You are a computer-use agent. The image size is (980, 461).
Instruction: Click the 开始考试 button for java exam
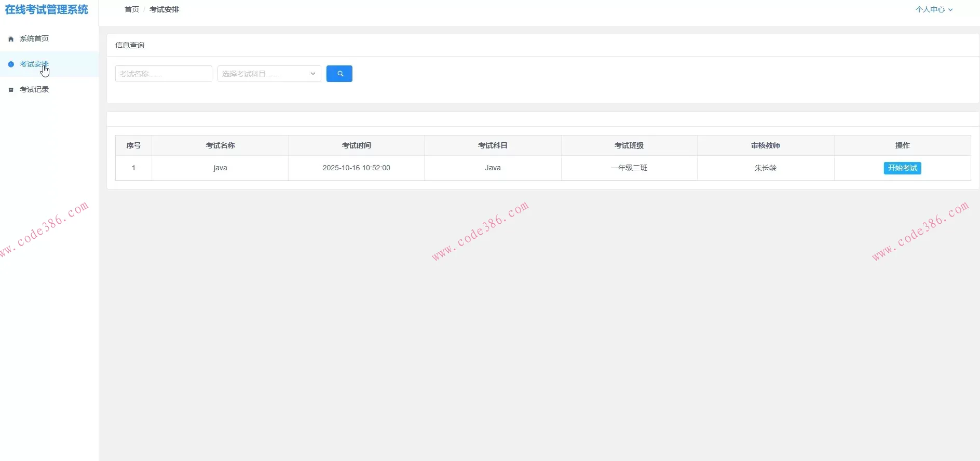tap(903, 168)
